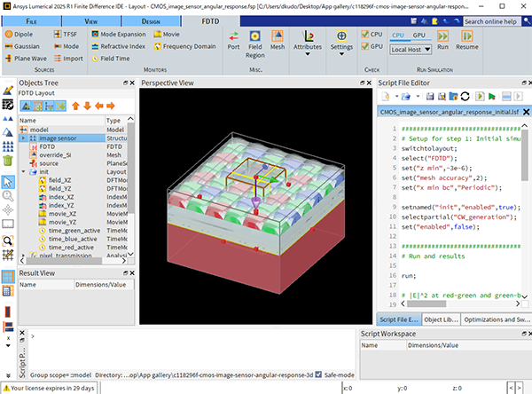Open the Local Host dropdown
This screenshot has height=394, width=532.
click(x=411, y=50)
